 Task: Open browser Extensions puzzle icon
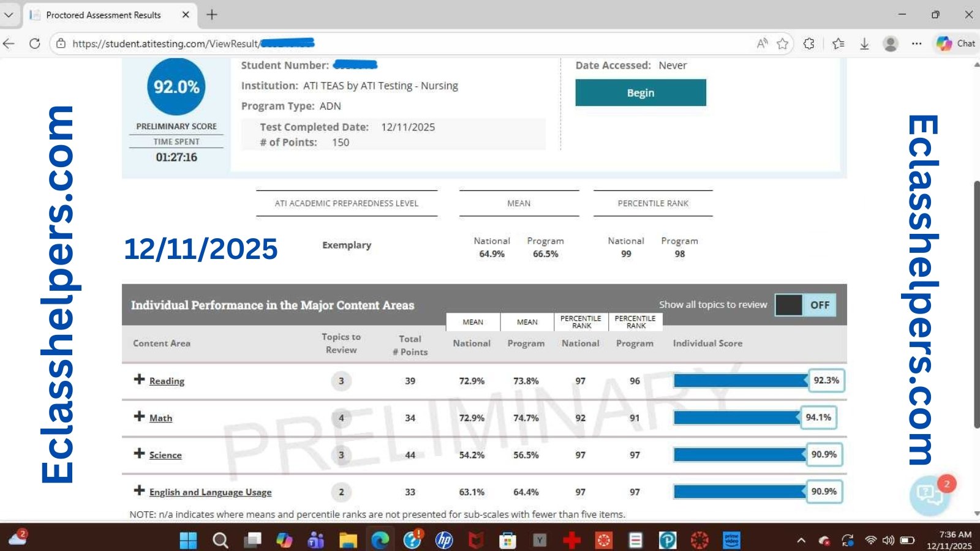point(809,43)
